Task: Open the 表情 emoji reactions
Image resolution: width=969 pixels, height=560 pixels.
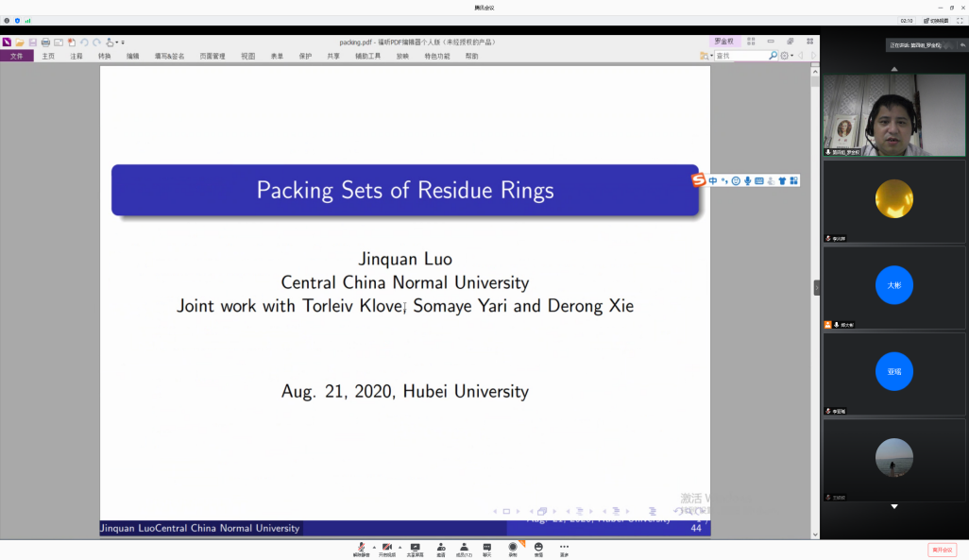Action: 538,548
